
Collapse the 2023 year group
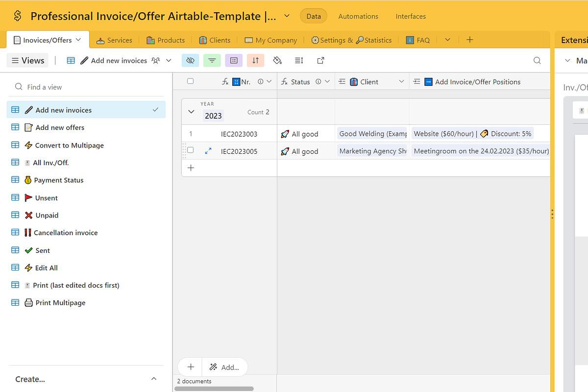coord(192,112)
